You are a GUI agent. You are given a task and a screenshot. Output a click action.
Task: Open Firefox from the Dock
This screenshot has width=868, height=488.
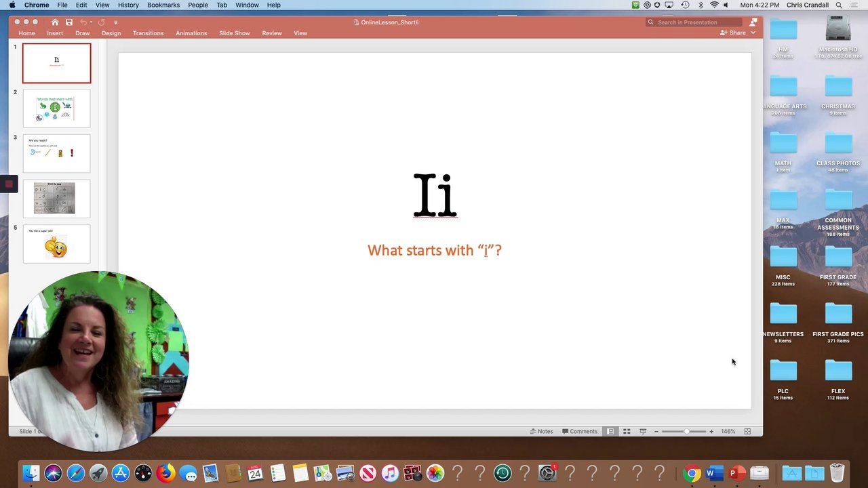click(x=165, y=473)
